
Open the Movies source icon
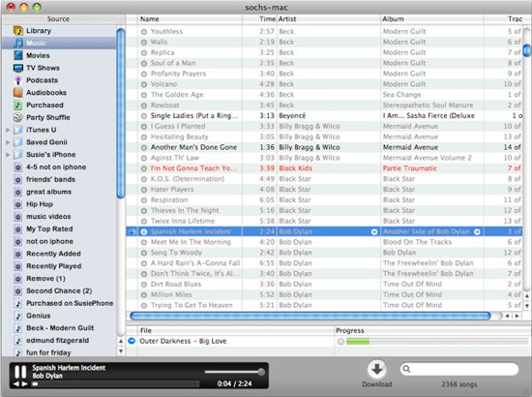click(18, 55)
